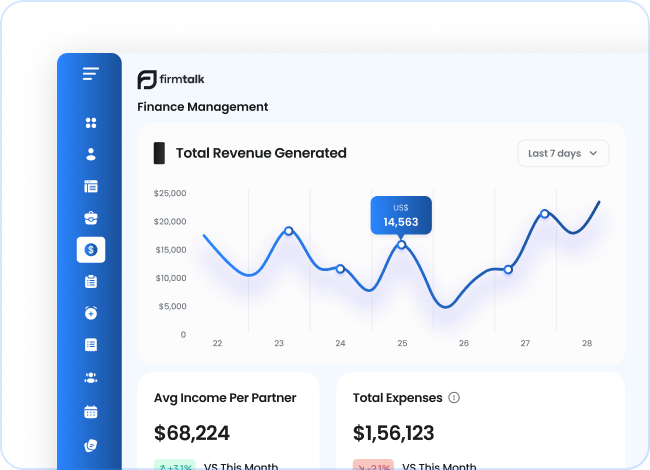The height and width of the screenshot is (470, 650).
Task: Open the team group icon in sidebar
Action: click(91, 378)
